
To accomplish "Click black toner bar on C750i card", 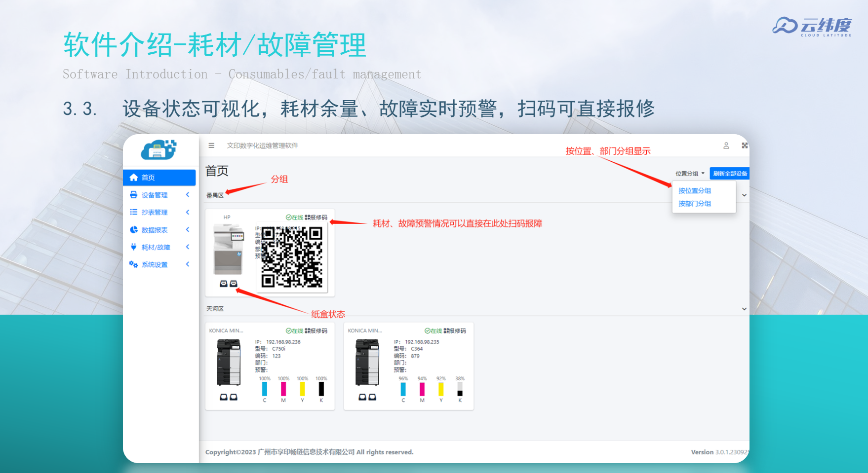I will [x=321, y=389].
